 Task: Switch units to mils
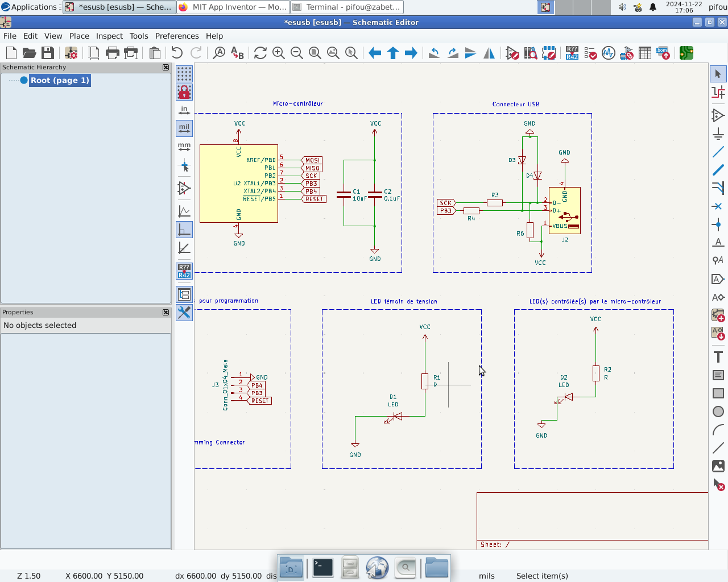[184, 128]
